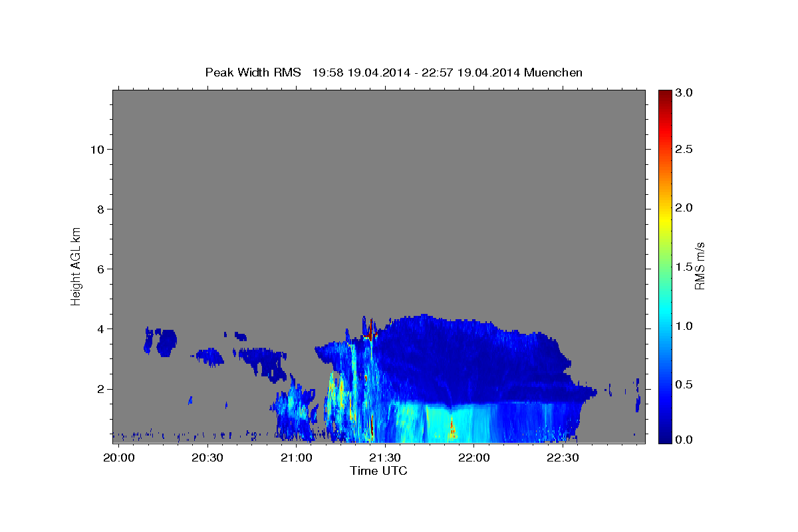798x532 pixels.
Task: Click the colorbar value 1.5
Action: [684, 267]
